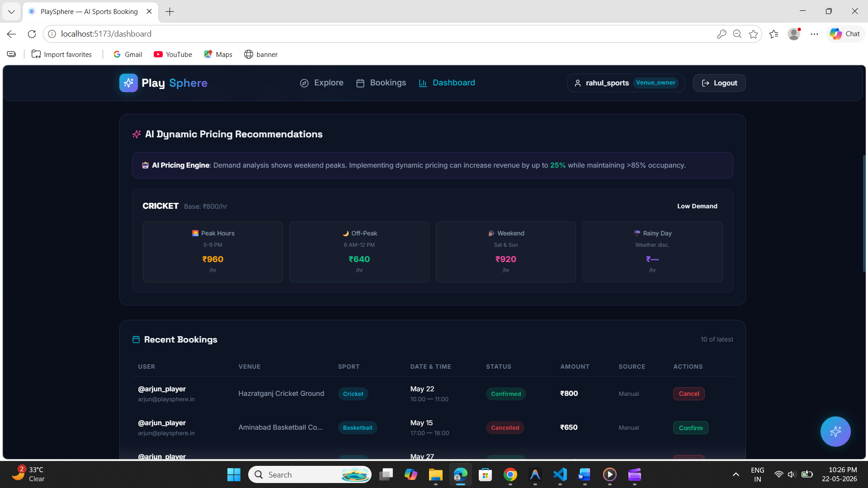The width and height of the screenshot is (868, 488).
Task: Click the ₹800 amount cell
Action: tap(569, 394)
